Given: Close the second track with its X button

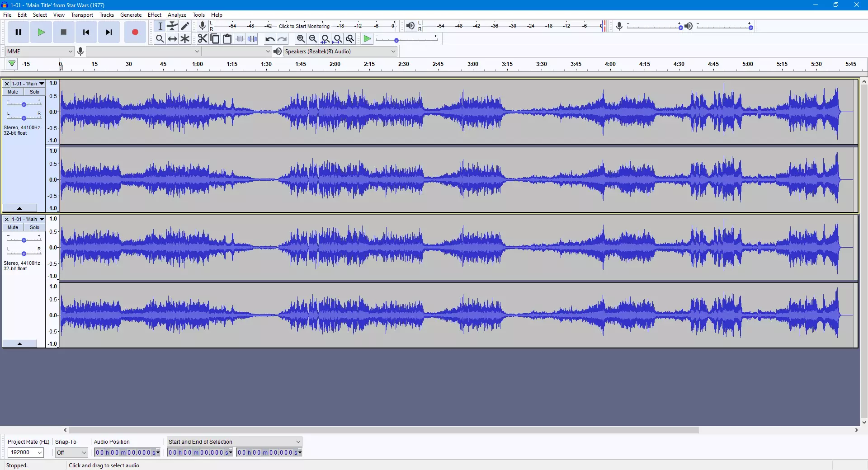Looking at the screenshot, I should coord(7,219).
